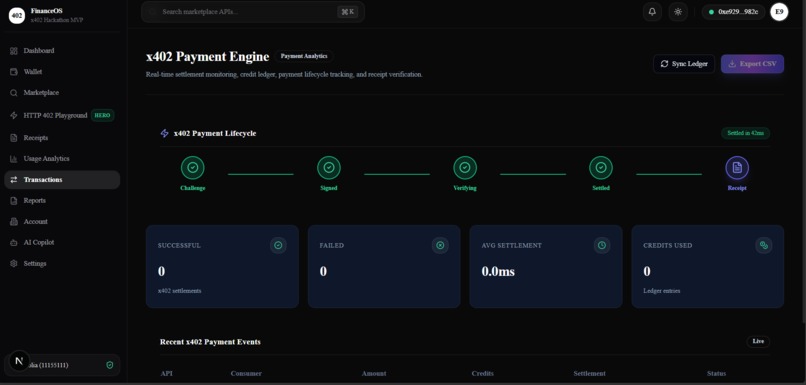Click the Credits column header
Screen dimensions: 806x385
(x=483, y=374)
